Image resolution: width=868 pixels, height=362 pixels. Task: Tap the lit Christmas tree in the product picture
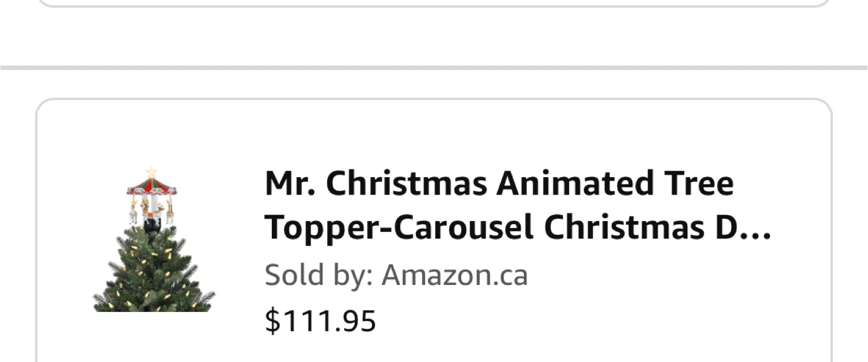click(154, 274)
